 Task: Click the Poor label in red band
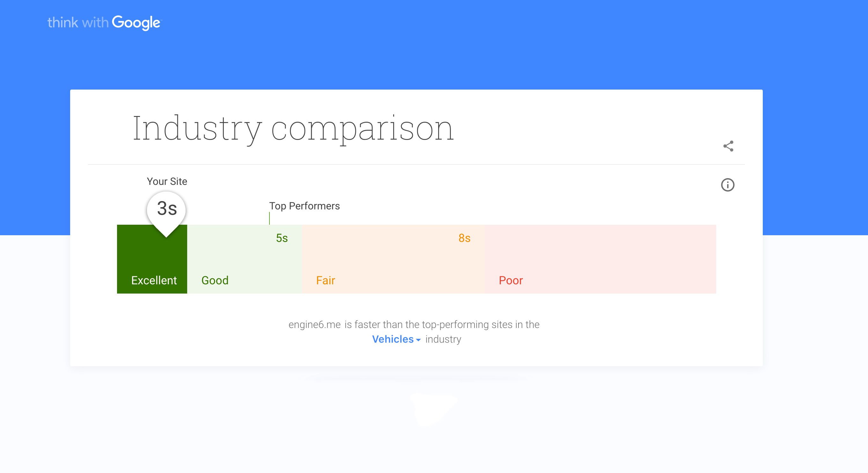tap(511, 280)
